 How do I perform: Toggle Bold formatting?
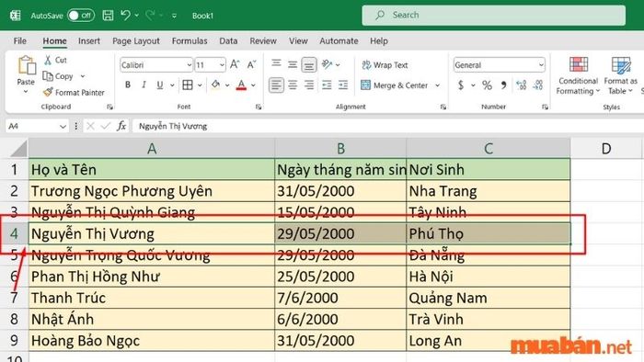coord(128,85)
